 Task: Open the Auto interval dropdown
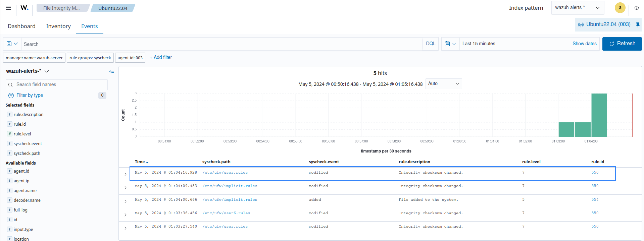(x=443, y=84)
